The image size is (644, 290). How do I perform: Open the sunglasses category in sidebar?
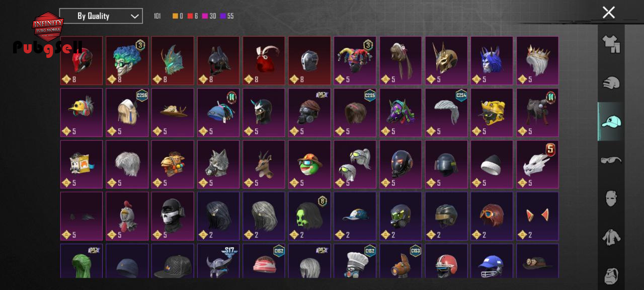point(611,160)
